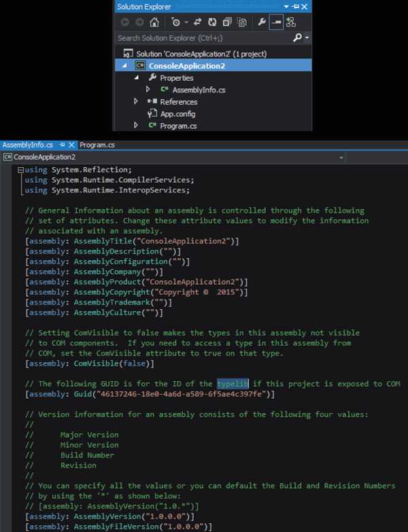Switch to the Program.cs editor tab
This screenshot has height=532, width=408.
click(x=97, y=145)
